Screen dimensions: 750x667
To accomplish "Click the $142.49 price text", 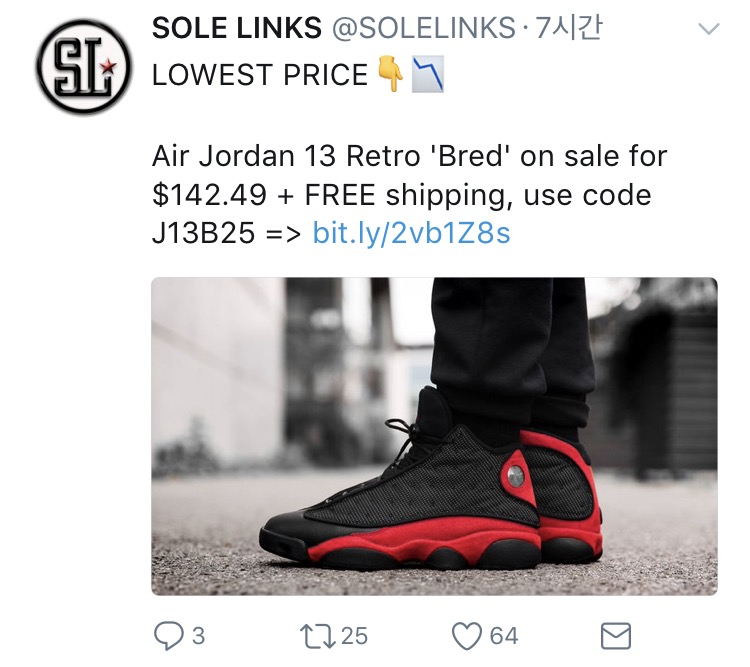I will point(209,195).
